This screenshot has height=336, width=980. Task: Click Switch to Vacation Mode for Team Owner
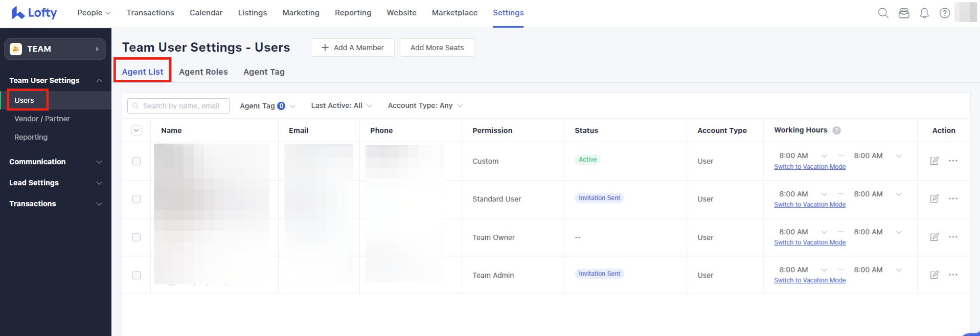809,242
